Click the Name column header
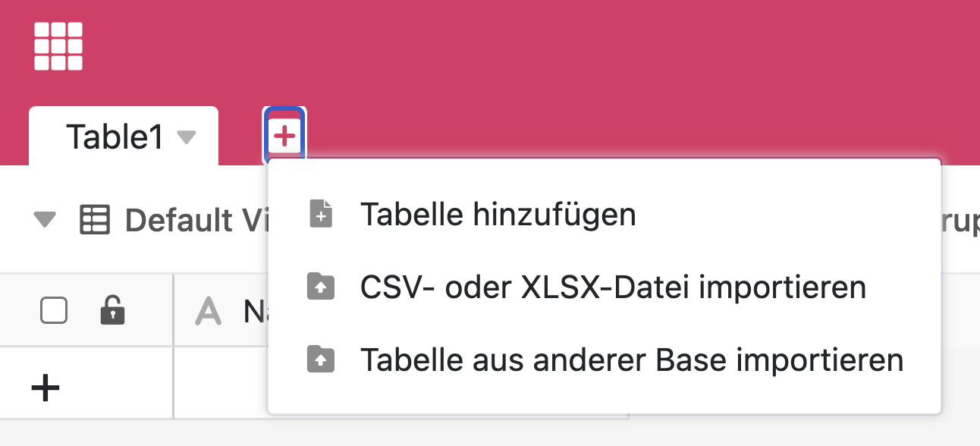The image size is (980, 446). 255,311
